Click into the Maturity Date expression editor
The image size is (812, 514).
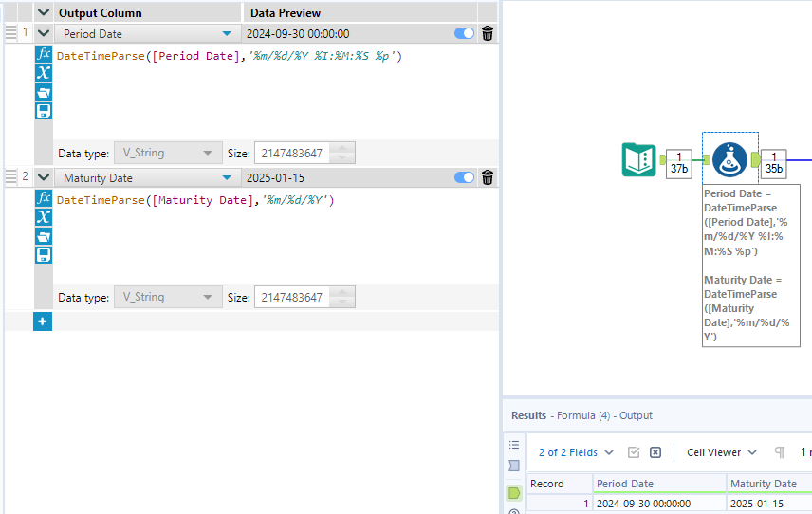[275, 236]
